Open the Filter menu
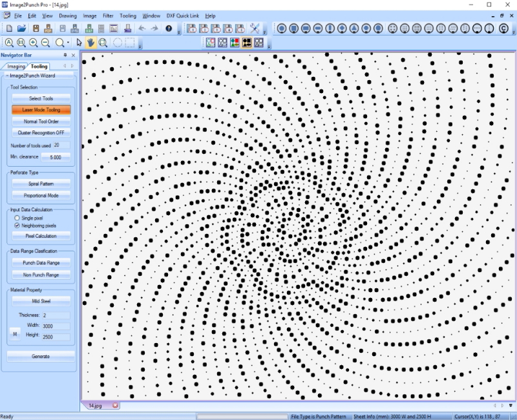Viewport: 517px width, 420px height. tap(108, 16)
